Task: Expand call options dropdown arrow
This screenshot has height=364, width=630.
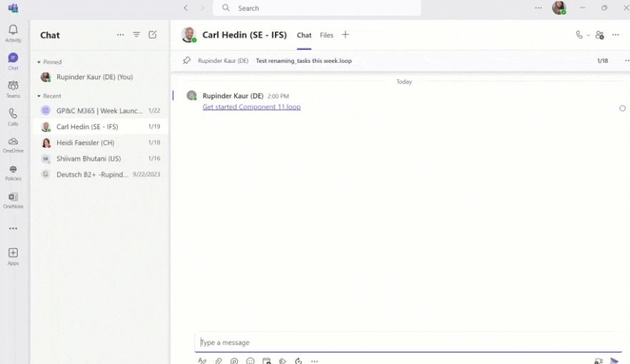Action: 589,35
